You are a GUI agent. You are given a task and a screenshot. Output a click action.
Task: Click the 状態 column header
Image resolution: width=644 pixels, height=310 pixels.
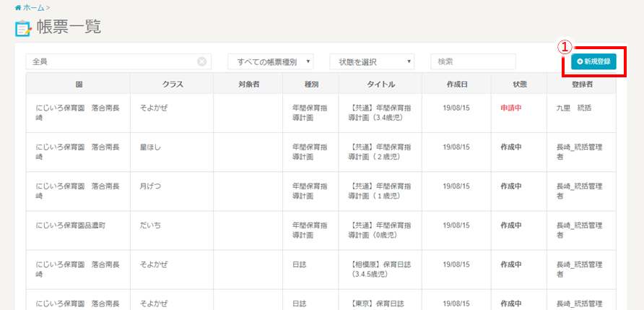tap(520, 85)
